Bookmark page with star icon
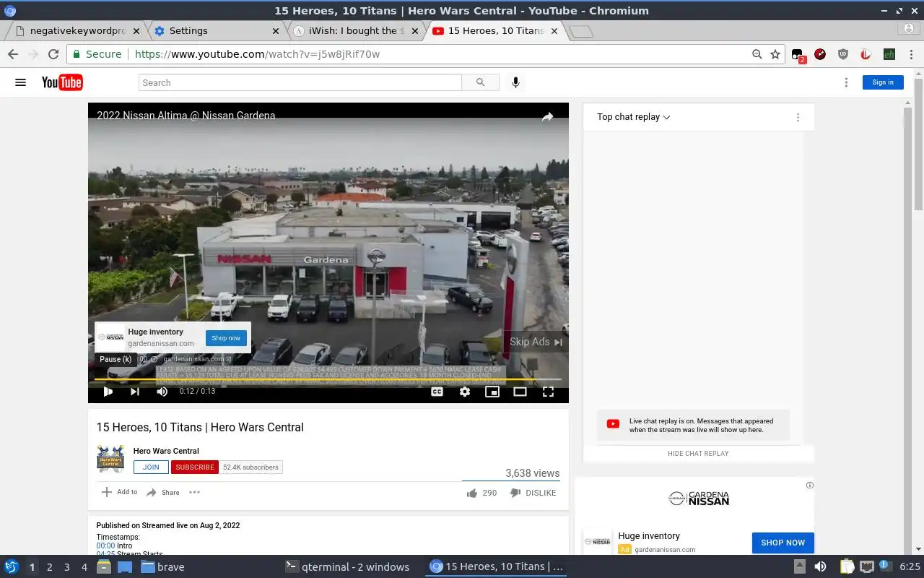This screenshot has width=924, height=578. pos(775,54)
